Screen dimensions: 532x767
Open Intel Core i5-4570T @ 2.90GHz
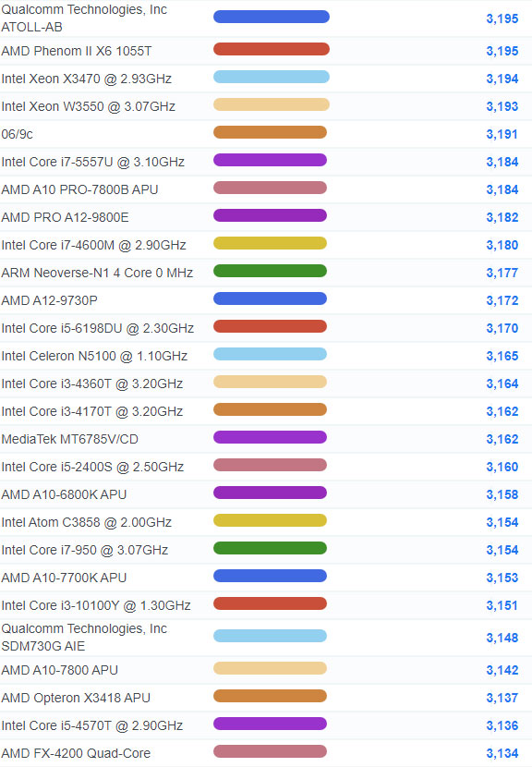tap(92, 725)
